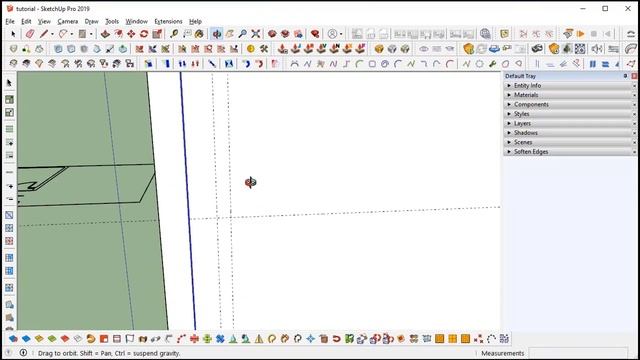Viewport: 640px width, 360px height.
Task: Select the Rotate tool
Action: tap(144, 34)
